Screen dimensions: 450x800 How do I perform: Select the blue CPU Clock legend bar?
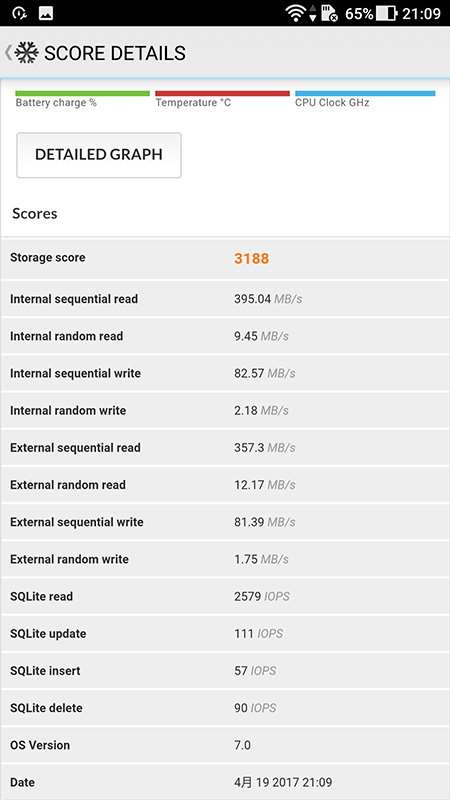click(x=365, y=94)
